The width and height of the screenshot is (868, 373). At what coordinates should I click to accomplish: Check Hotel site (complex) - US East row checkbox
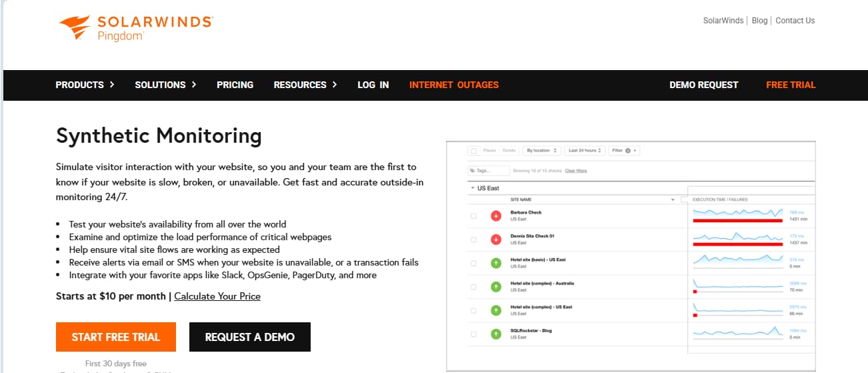473,310
